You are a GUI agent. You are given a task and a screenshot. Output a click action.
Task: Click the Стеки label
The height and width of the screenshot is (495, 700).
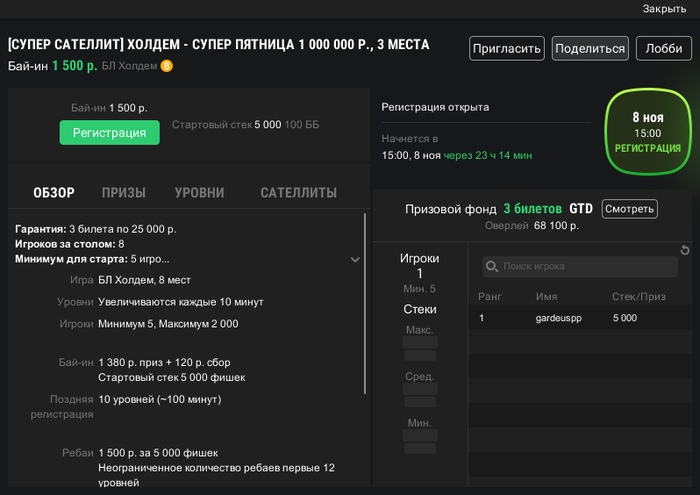(420, 309)
